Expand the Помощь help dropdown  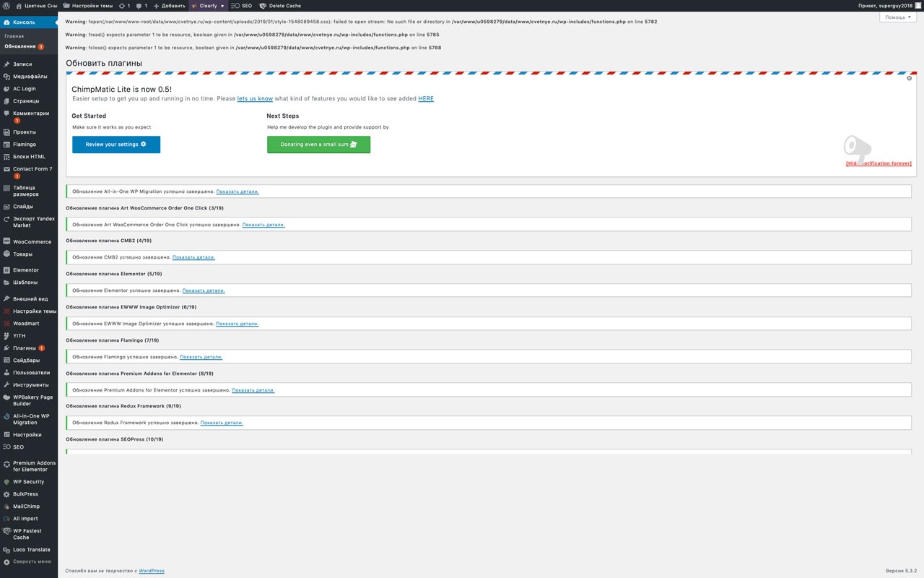[x=898, y=17]
